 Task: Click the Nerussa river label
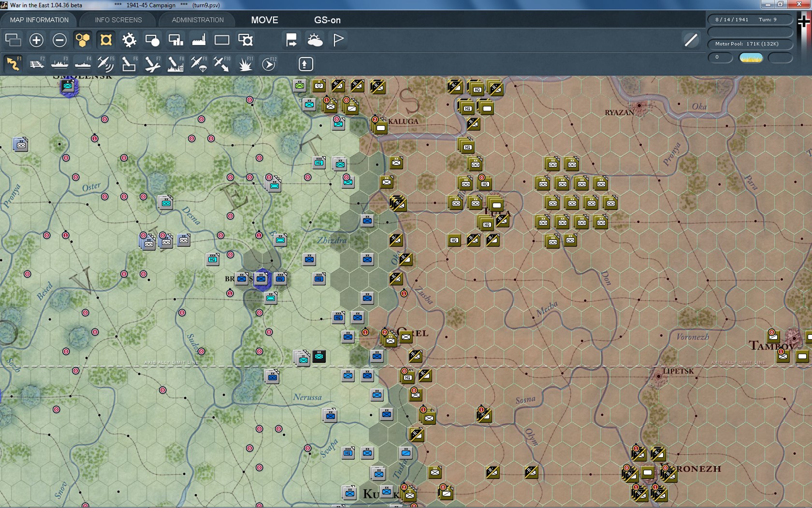tap(307, 397)
